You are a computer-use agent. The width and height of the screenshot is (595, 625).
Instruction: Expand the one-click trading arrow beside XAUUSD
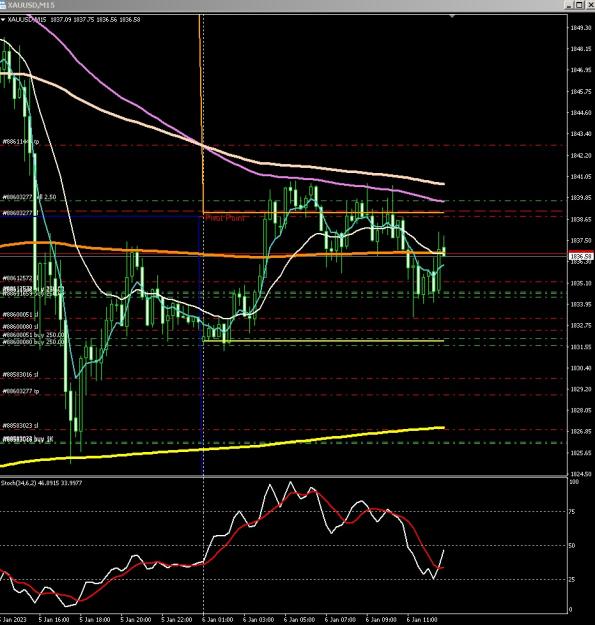point(3,20)
